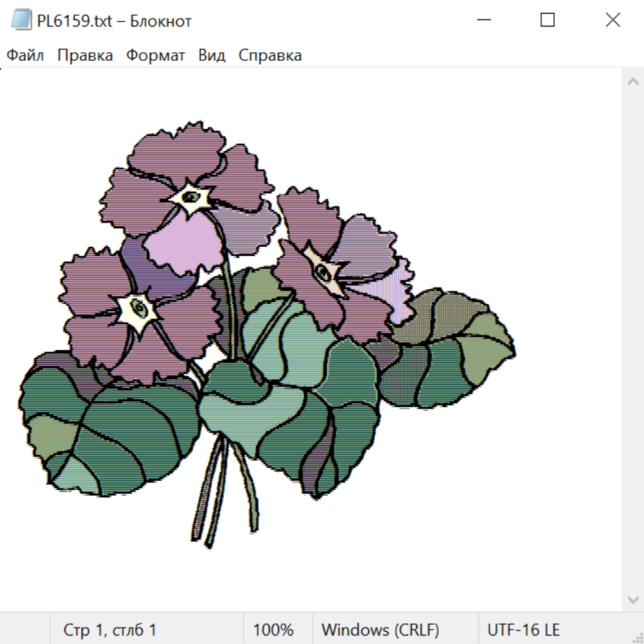Click the UTF-16 LE encoding field
This screenshot has width=644, height=644.
(x=524, y=630)
